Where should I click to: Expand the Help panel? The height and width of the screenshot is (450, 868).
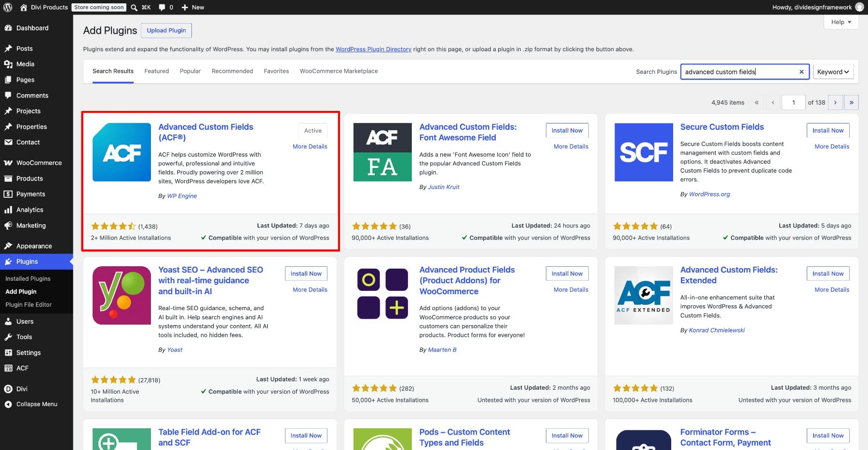pyautogui.click(x=841, y=22)
